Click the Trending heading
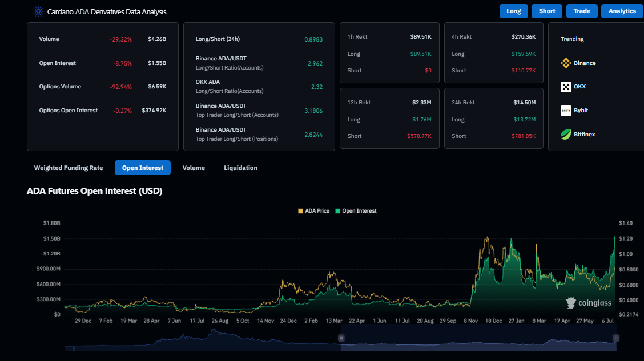Screen dimensions: 644x361 pos(572,39)
